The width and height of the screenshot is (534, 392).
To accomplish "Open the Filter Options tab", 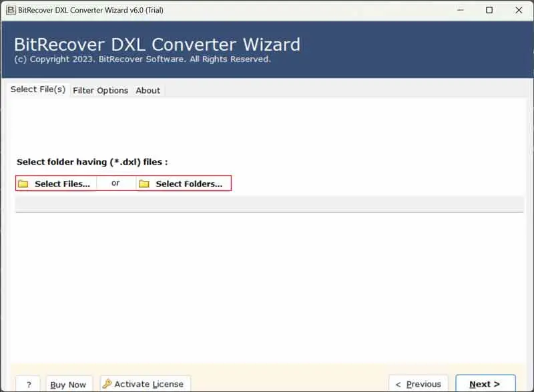I will pos(100,90).
